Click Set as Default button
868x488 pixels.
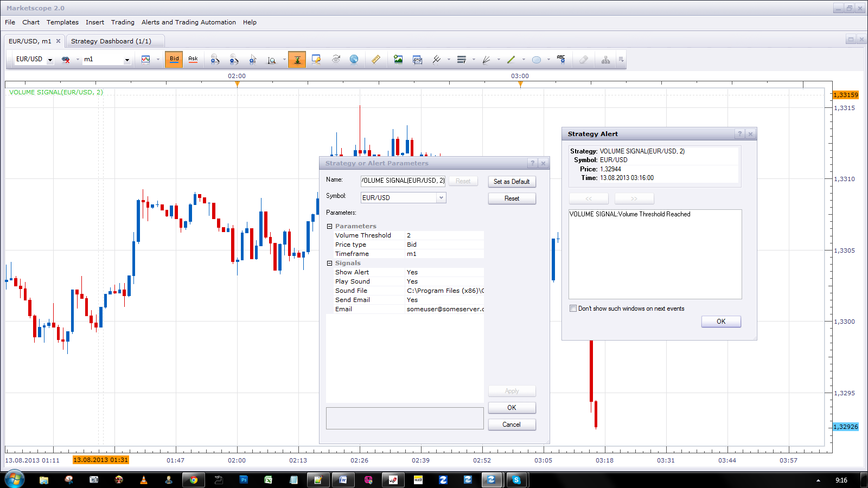pyautogui.click(x=512, y=182)
